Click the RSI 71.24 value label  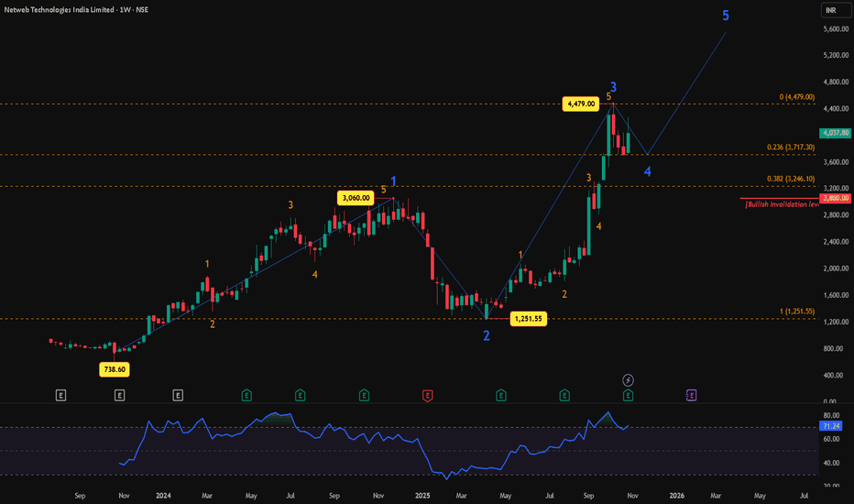831,426
